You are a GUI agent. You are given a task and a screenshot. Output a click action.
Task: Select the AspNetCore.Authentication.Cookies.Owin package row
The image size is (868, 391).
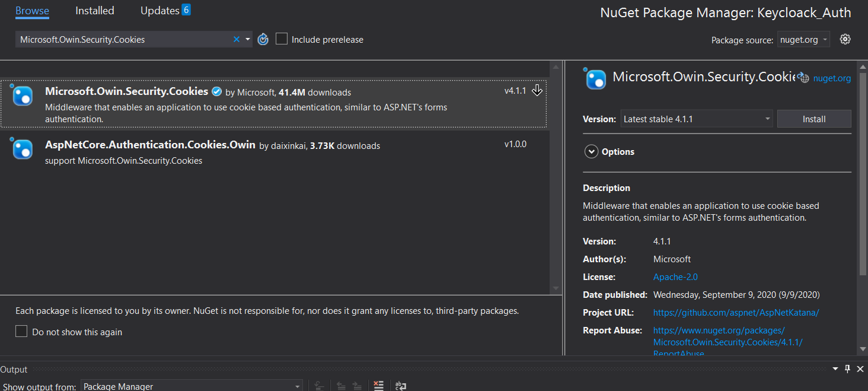(x=273, y=152)
